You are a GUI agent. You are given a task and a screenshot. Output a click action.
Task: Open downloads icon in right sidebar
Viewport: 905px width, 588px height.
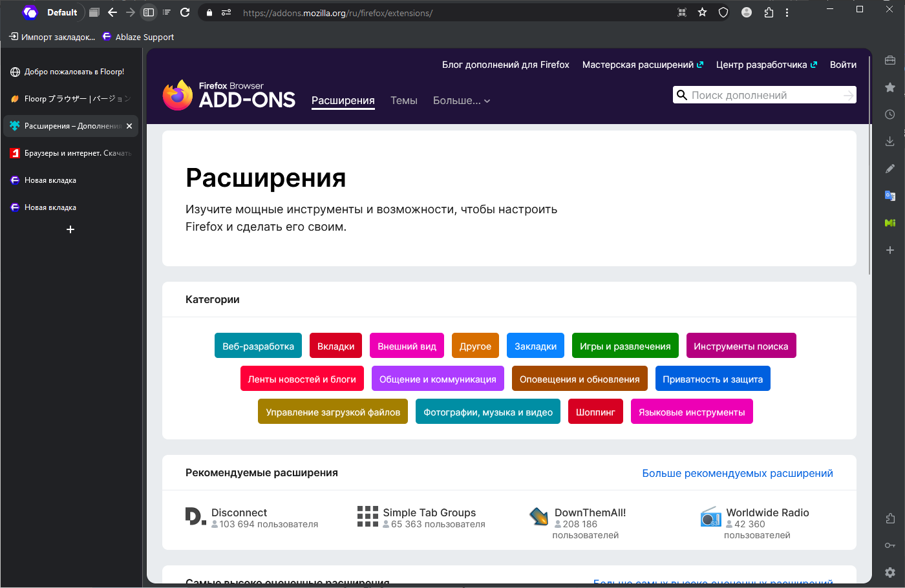tap(890, 142)
